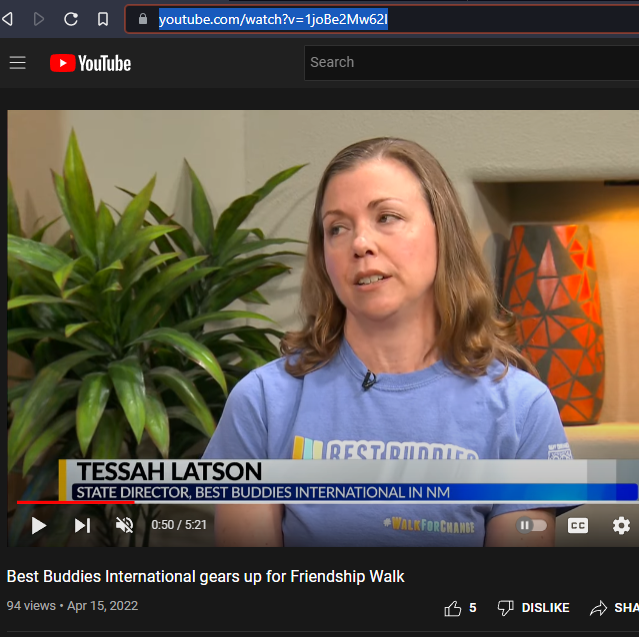Bookmark this page using the bookmark icon

coord(103,19)
